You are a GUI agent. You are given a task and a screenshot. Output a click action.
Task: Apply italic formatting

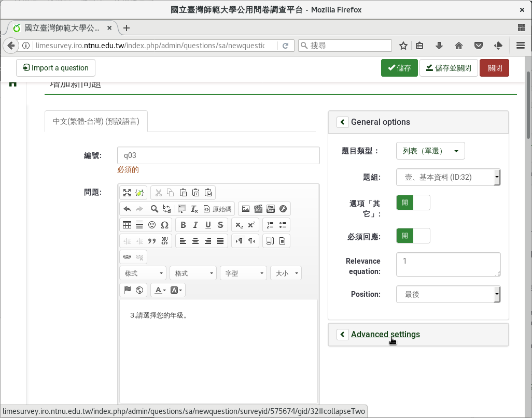(x=195, y=225)
